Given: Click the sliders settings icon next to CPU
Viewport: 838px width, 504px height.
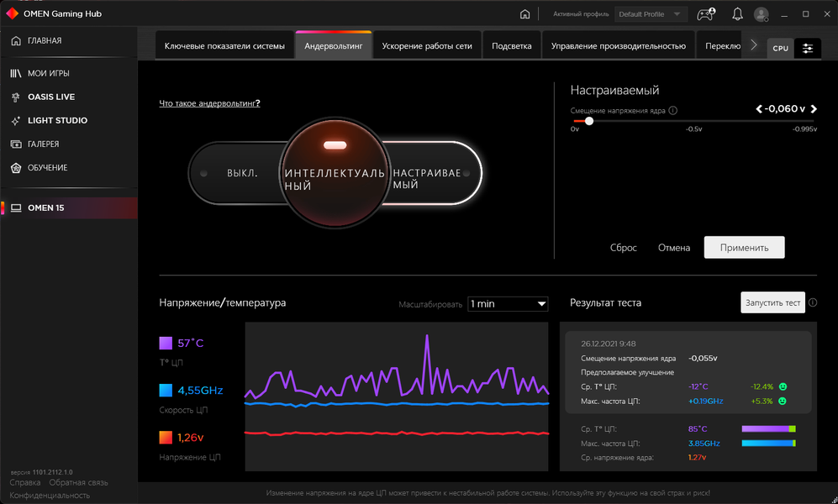Looking at the screenshot, I should click(808, 48).
